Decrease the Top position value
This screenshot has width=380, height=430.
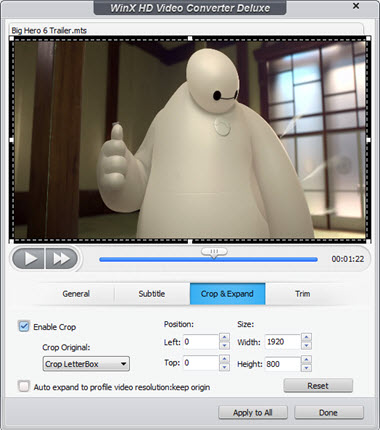(225, 367)
